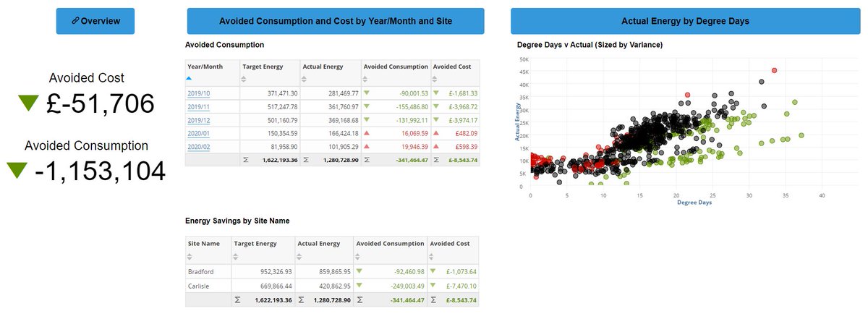Select the Bradford site row name
Image resolution: width=868 pixels, height=319 pixels.
[201, 271]
